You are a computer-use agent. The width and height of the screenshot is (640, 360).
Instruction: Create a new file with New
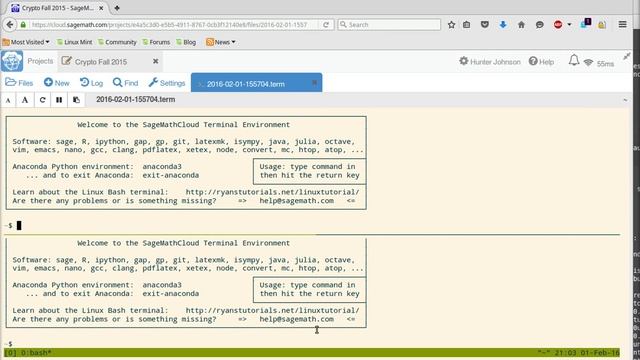[56, 83]
